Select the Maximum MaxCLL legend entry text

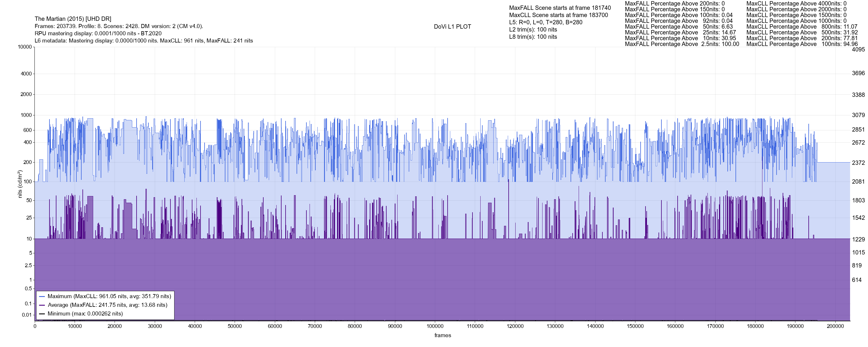point(109,296)
